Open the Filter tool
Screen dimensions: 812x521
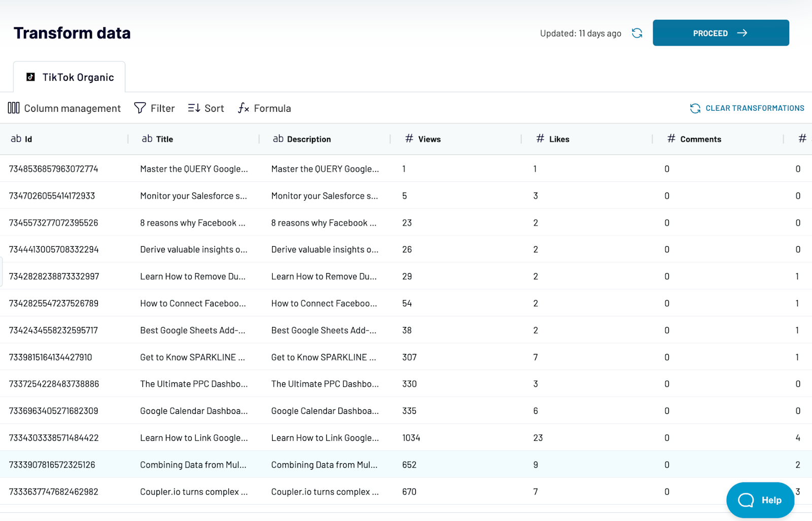pyautogui.click(x=154, y=108)
